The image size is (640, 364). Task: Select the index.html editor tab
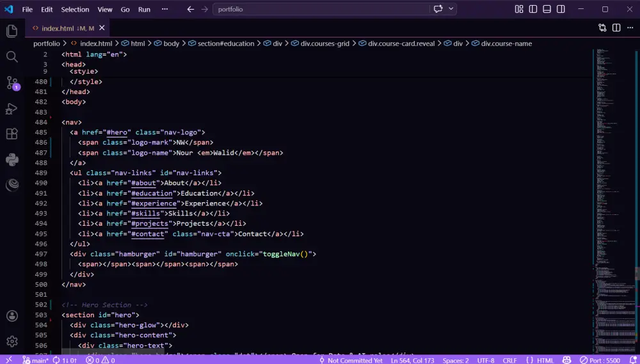(x=67, y=28)
